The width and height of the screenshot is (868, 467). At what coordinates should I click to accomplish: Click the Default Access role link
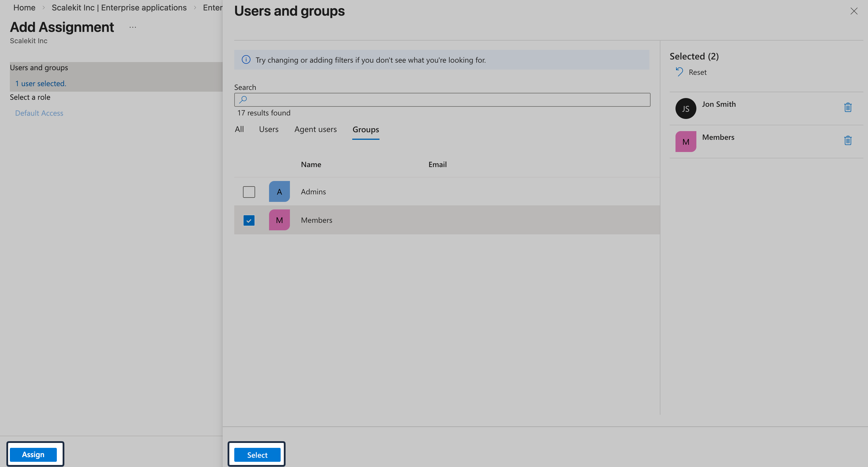coord(39,113)
